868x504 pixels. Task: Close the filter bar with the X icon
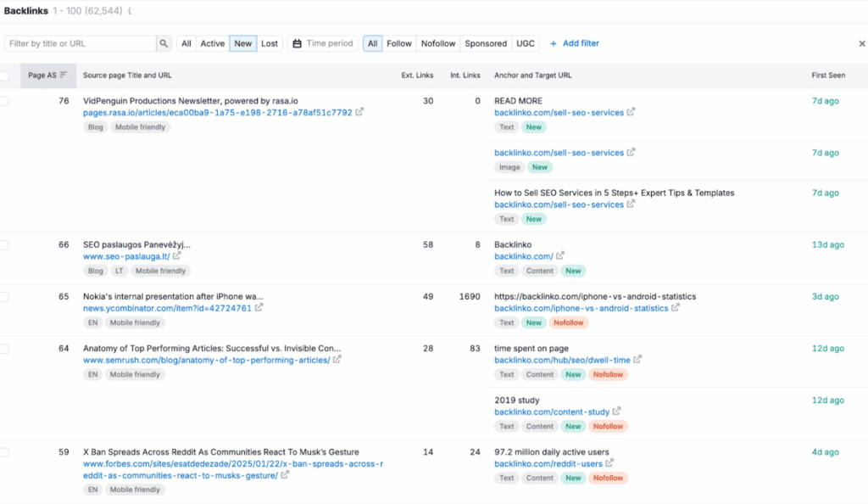coord(862,43)
